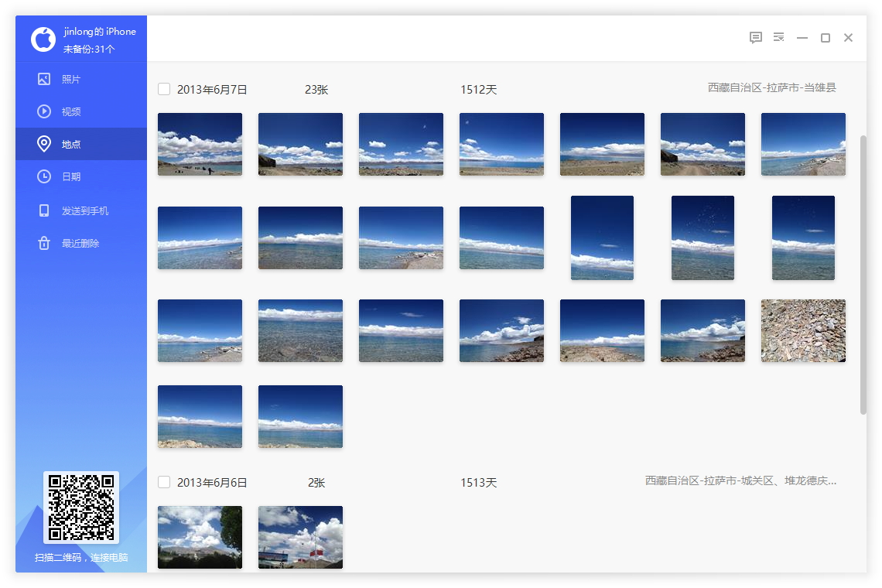
Task: Click the 2013年6月7日 date label
Action: [x=212, y=90]
